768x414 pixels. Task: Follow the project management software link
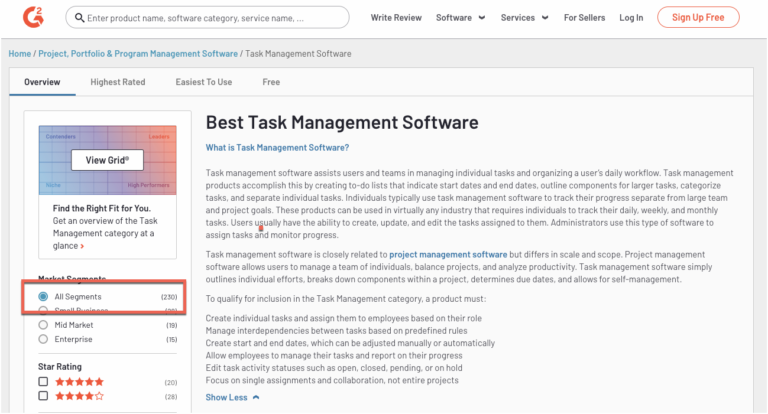point(448,254)
